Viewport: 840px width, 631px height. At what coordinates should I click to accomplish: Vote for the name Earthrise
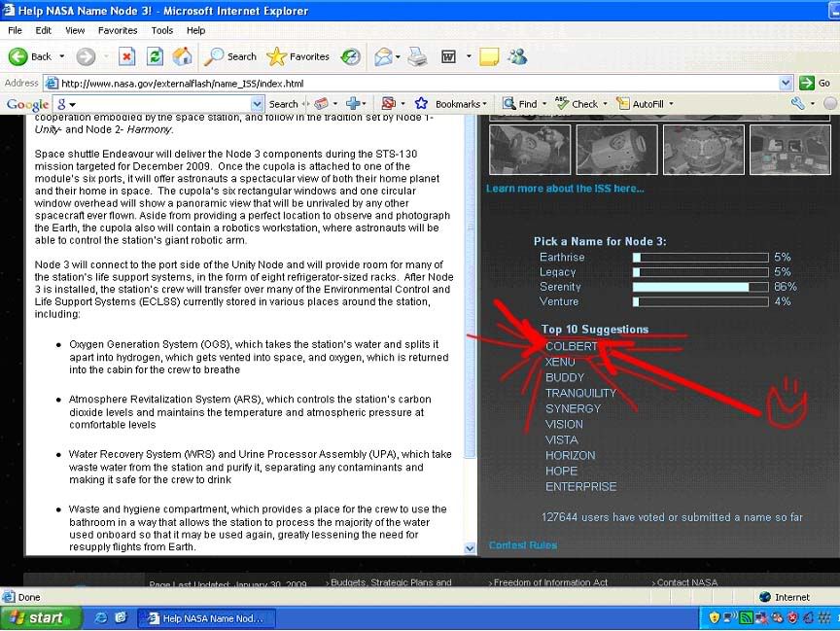tap(562, 257)
